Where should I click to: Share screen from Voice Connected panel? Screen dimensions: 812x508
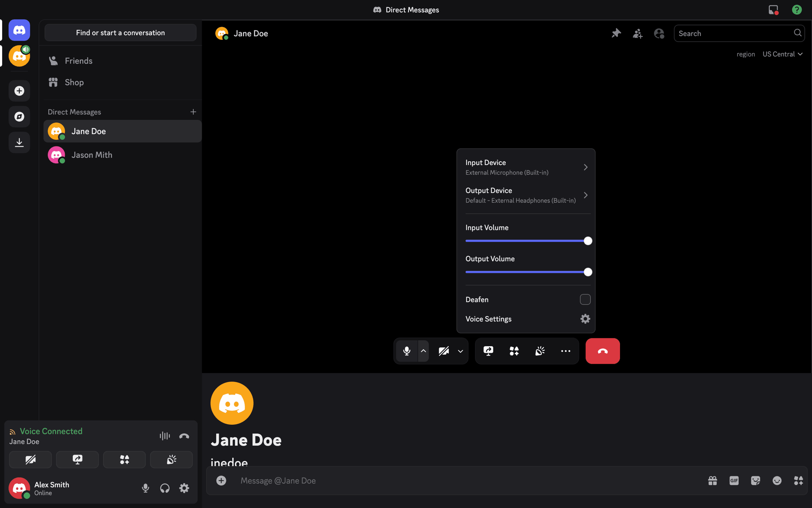pyautogui.click(x=77, y=460)
